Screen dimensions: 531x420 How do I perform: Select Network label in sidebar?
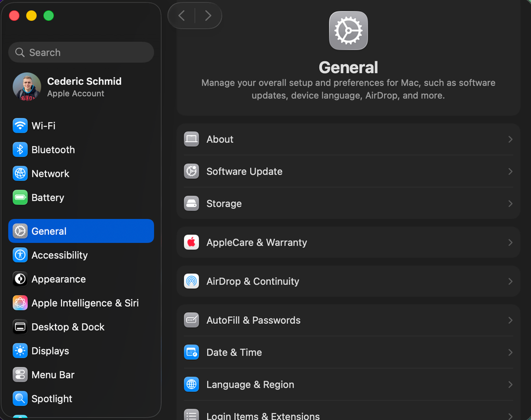51,173
